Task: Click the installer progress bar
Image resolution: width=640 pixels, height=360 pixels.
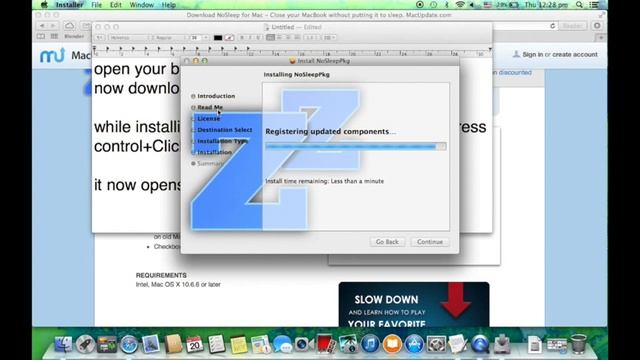Action: click(356, 147)
